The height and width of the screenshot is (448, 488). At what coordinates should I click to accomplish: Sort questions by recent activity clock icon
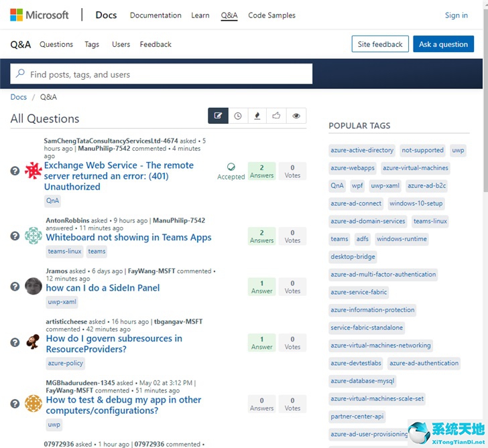tap(238, 116)
